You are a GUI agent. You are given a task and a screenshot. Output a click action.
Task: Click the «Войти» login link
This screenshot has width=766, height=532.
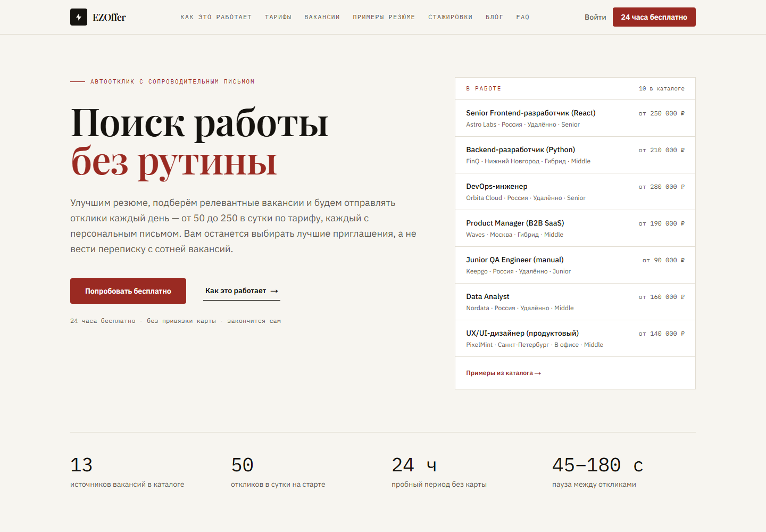point(595,17)
